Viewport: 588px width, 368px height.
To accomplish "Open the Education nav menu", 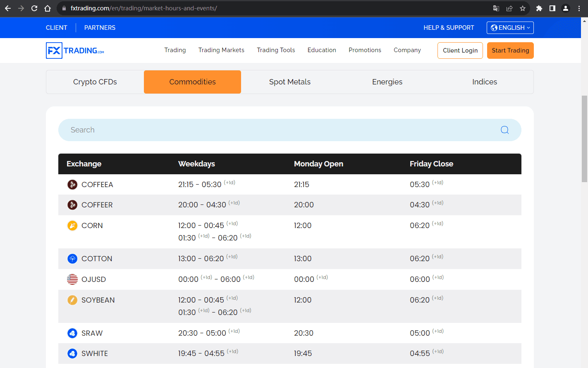I will click(322, 50).
